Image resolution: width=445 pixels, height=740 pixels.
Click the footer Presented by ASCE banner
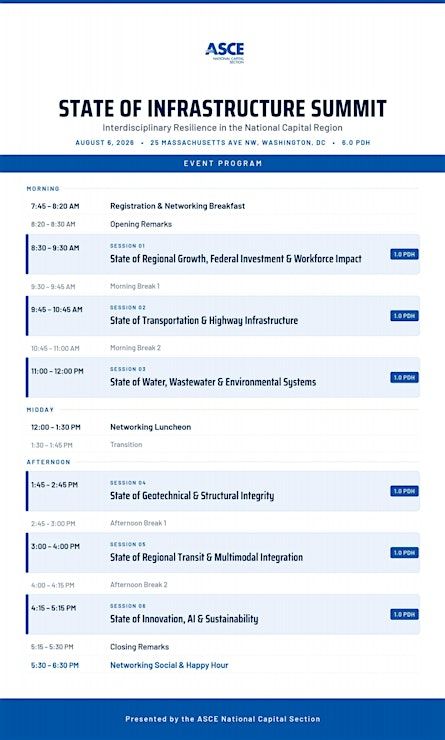[x=222, y=719]
